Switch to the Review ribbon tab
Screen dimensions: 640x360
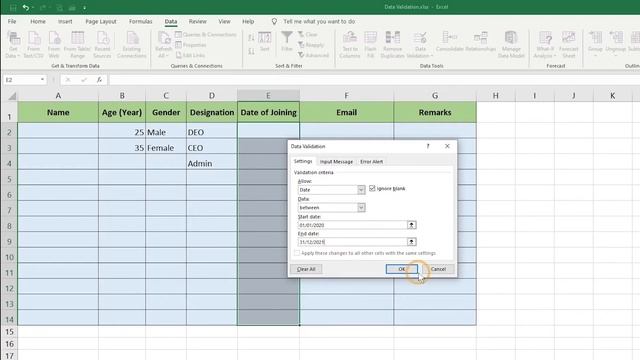pyautogui.click(x=198, y=21)
